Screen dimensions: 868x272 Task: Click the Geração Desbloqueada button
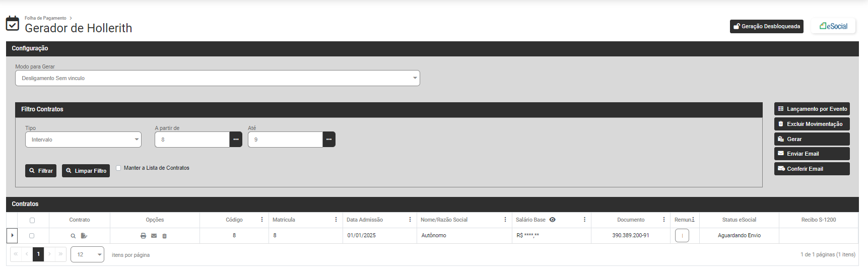(767, 26)
